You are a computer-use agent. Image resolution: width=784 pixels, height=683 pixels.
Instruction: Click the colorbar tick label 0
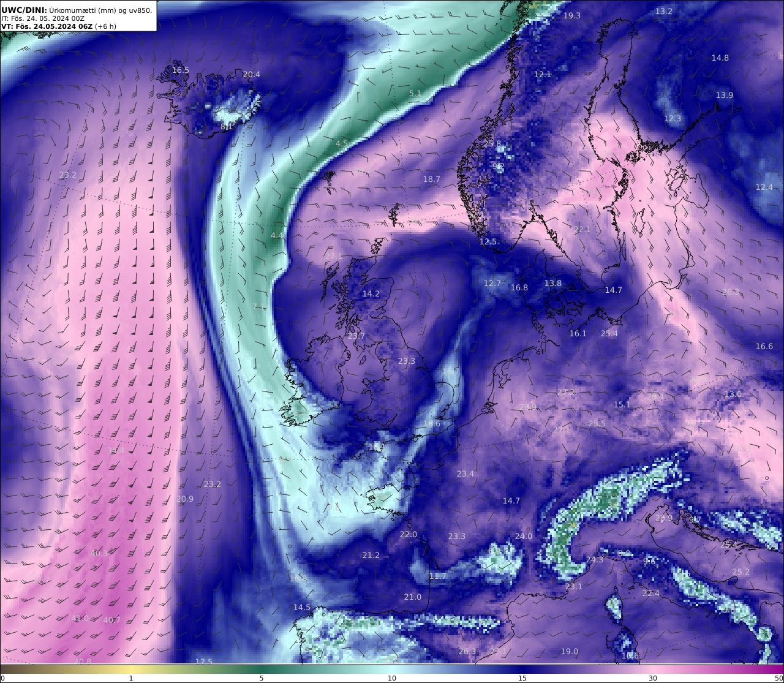click(2, 678)
